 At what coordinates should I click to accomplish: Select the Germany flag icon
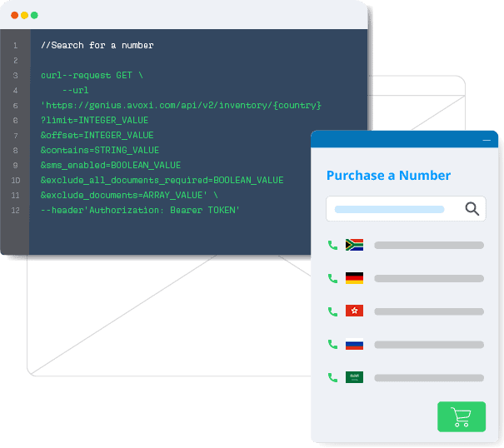[x=354, y=278]
